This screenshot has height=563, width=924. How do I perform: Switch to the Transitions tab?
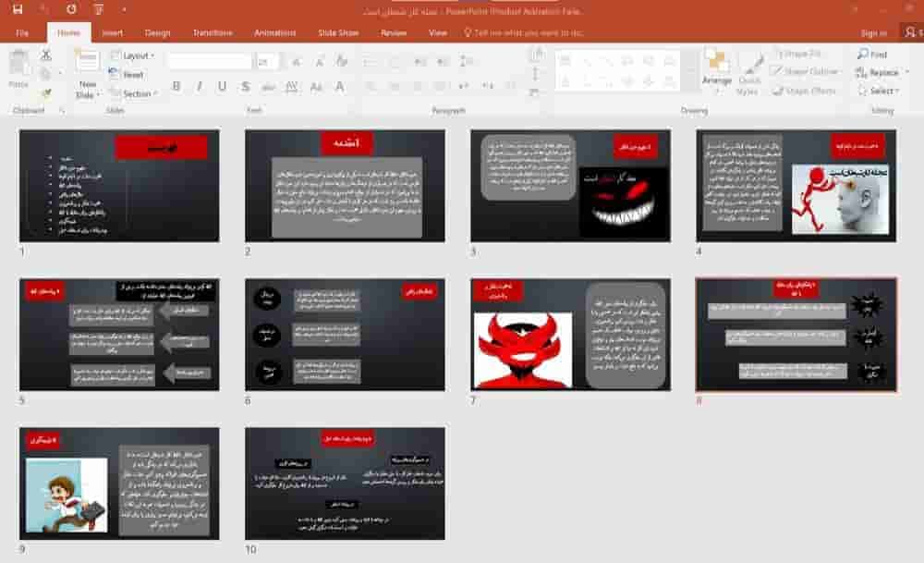pos(213,33)
